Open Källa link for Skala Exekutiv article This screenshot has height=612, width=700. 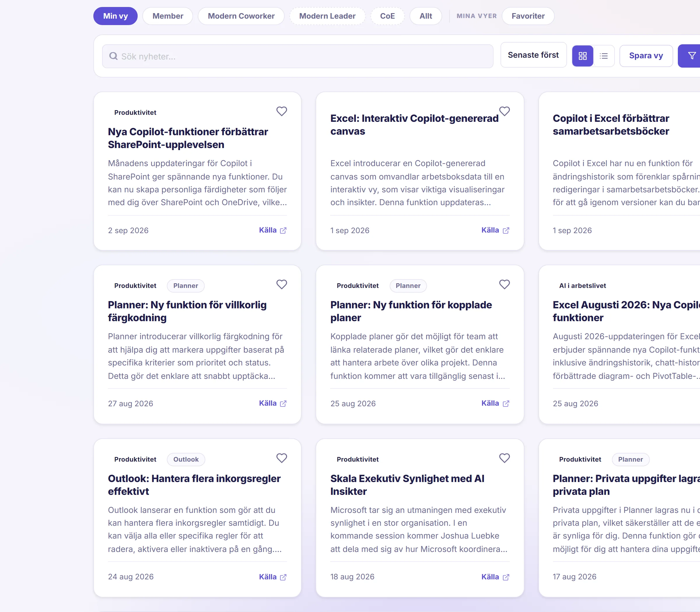pos(495,577)
